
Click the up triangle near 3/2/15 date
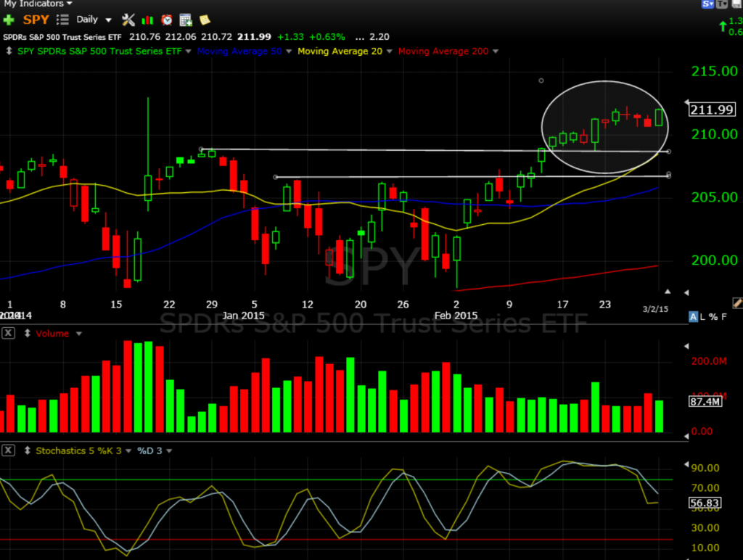pyautogui.click(x=668, y=292)
